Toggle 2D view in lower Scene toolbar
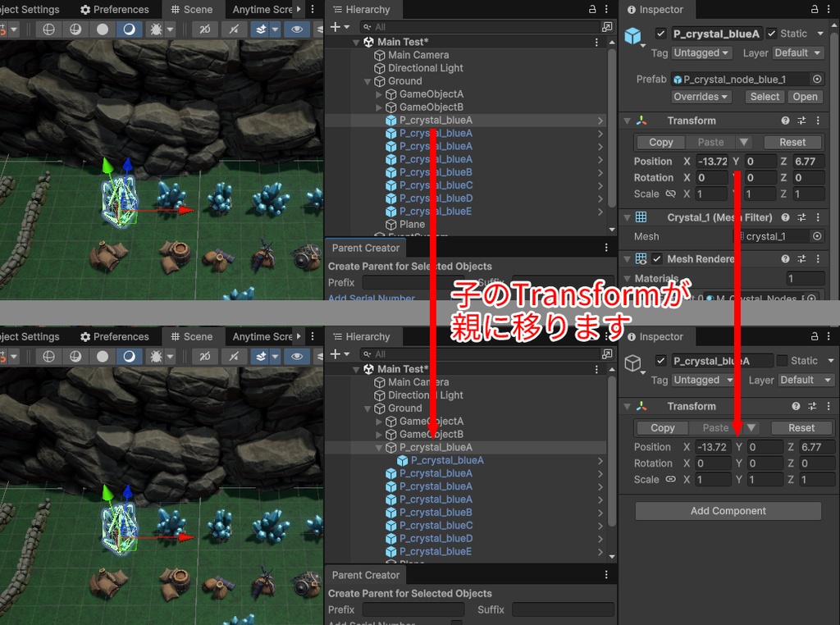The height and width of the screenshot is (625, 840). tap(204, 357)
